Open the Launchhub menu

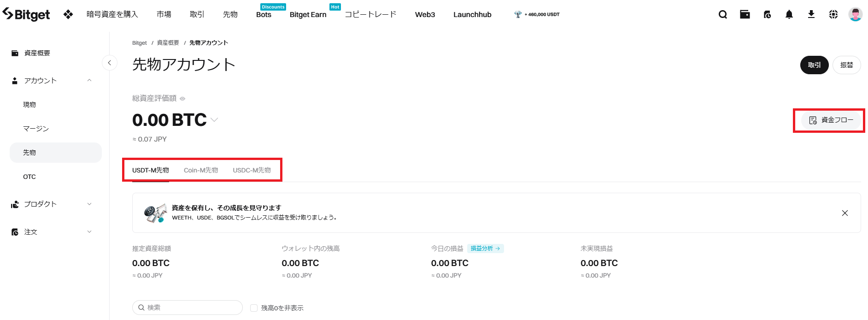click(x=472, y=14)
